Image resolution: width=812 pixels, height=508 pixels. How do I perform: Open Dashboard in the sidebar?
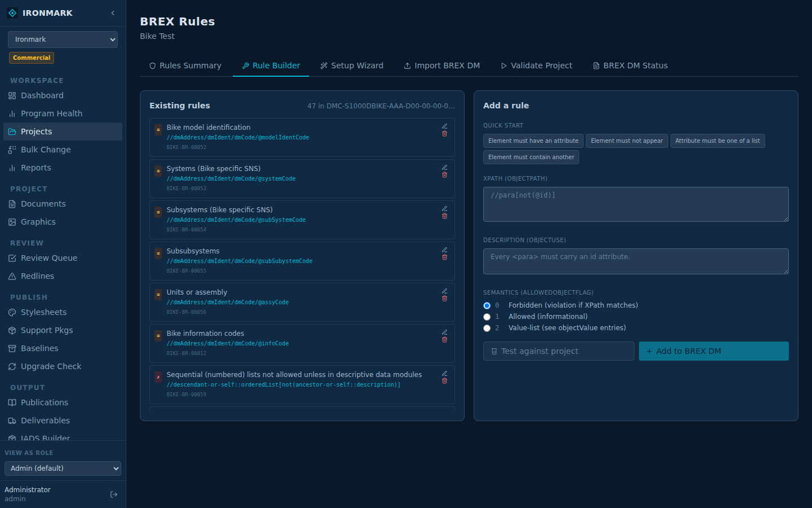63,95
